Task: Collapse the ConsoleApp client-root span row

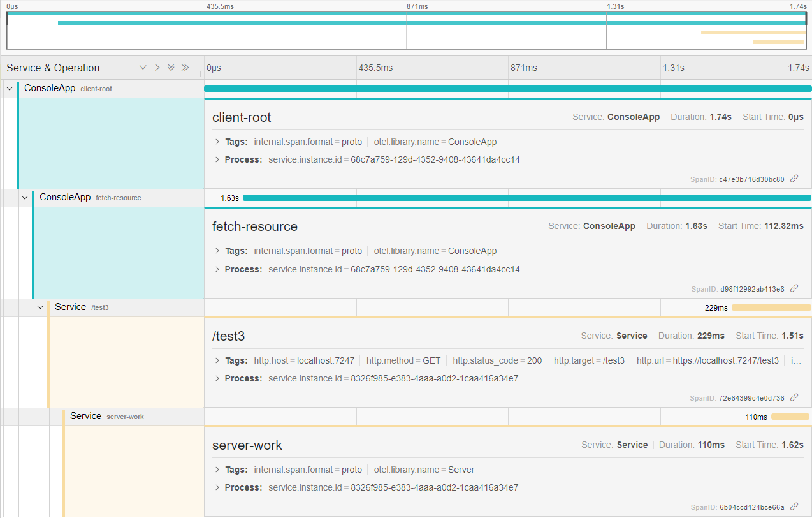Action: point(10,89)
